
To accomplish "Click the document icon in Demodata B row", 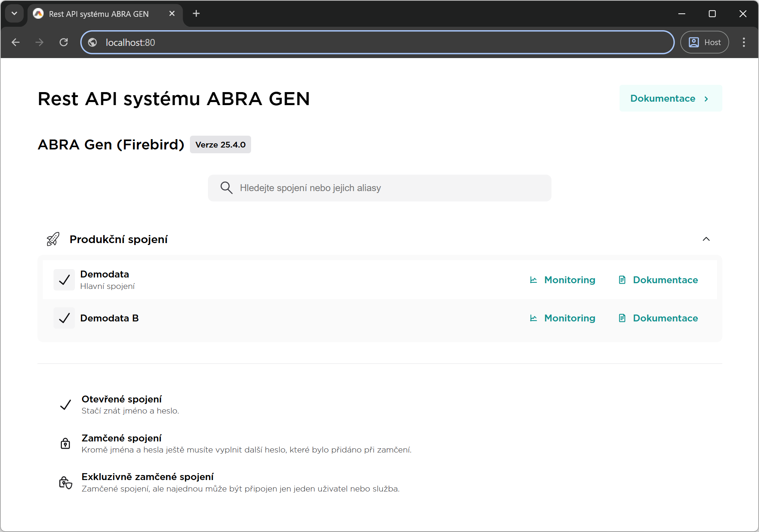I will tap(622, 318).
